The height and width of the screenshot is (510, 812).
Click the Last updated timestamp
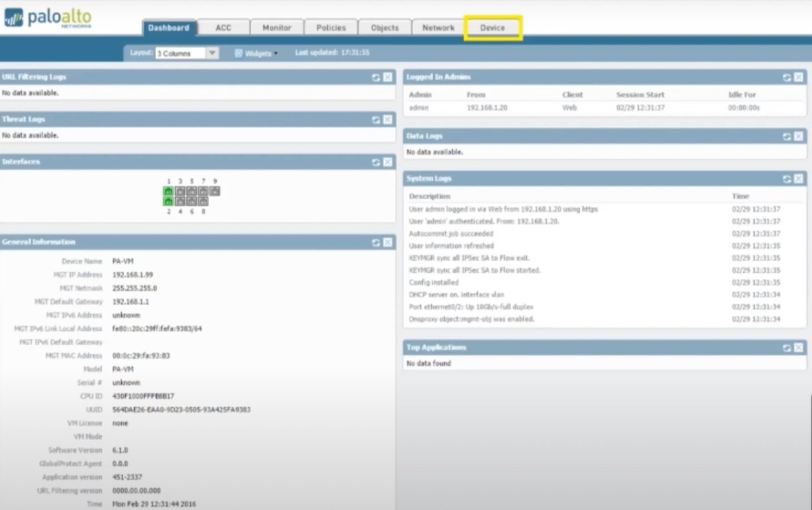point(332,53)
